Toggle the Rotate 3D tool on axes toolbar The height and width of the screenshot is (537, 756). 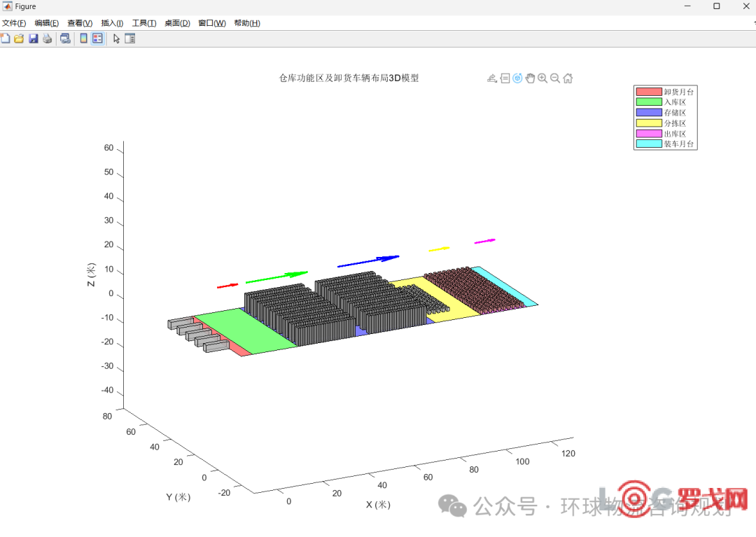[x=517, y=78]
